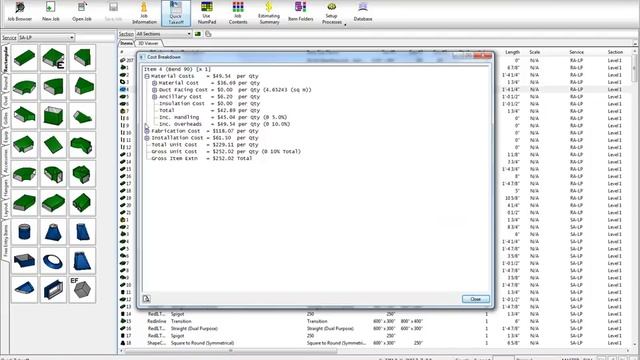
Task: Pick the green straight rectangular duct item
Action: pos(24,58)
